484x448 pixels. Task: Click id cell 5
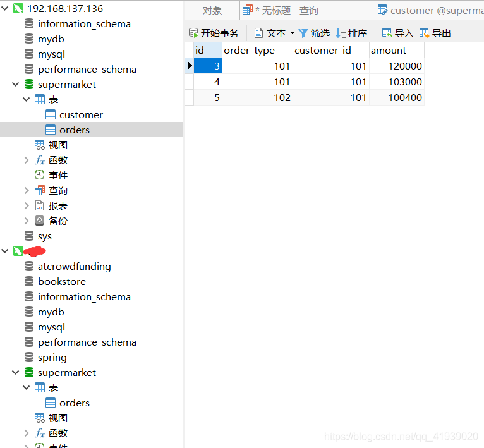[x=207, y=97]
